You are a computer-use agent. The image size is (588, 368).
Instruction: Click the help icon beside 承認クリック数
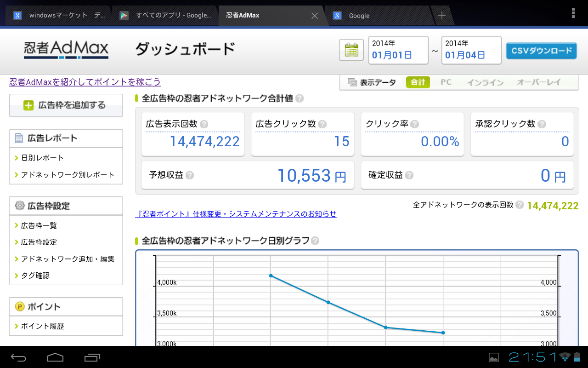click(x=542, y=124)
